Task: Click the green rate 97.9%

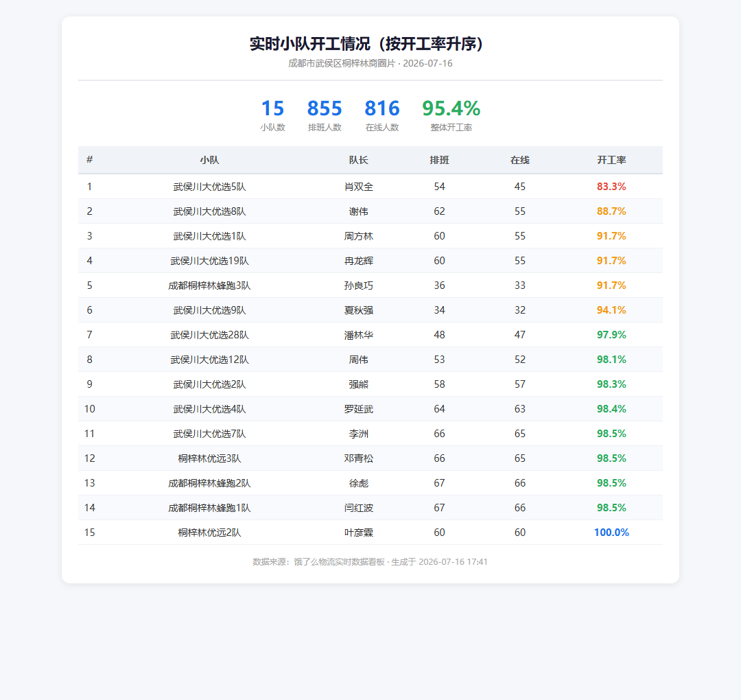Action: (611, 335)
